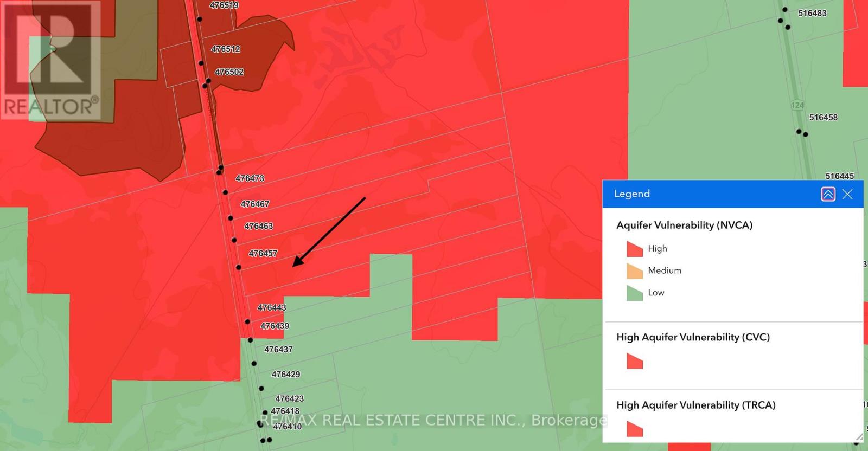Click the address label 476443
The width and height of the screenshot is (868, 451).
click(272, 308)
